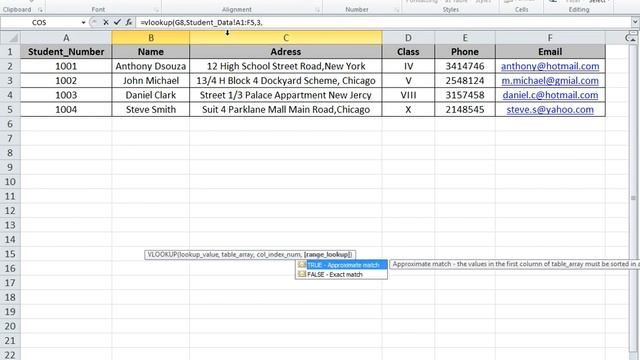Expand the formula bar
This screenshot has width=640, height=360.
(636, 22)
